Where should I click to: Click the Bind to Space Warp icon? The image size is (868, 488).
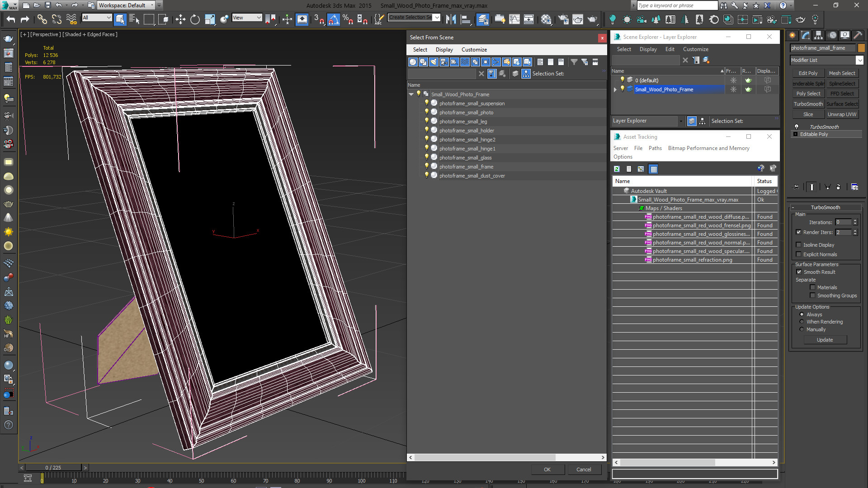(x=71, y=19)
